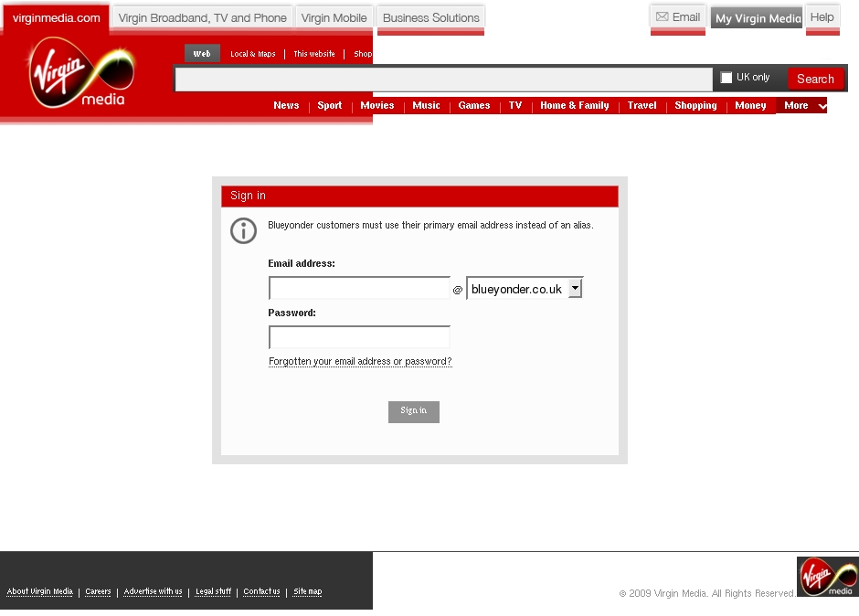This screenshot has height=616, width=859.
Task: Go to the News section
Action: tap(286, 105)
